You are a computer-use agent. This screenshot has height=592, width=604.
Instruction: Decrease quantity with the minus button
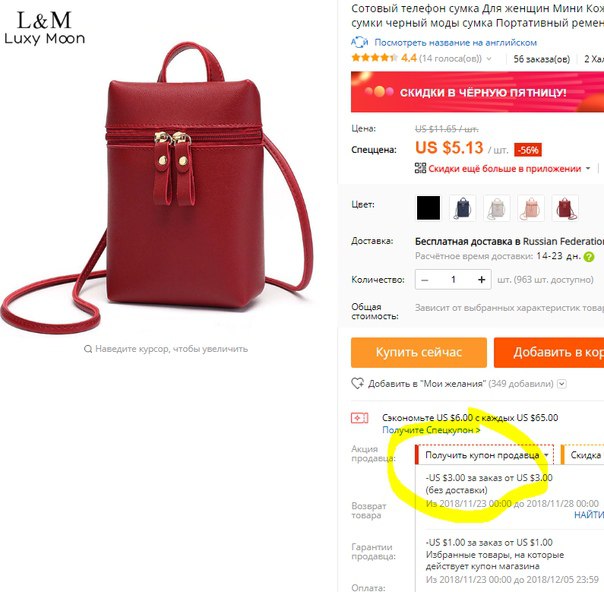click(x=425, y=280)
